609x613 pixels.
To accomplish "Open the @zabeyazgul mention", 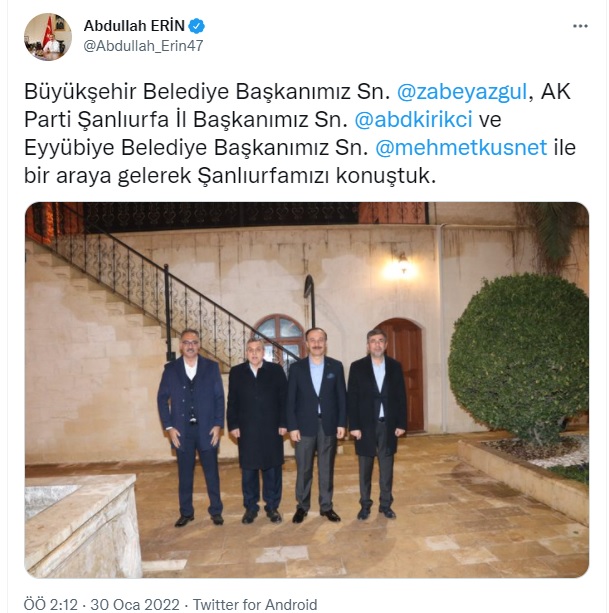I will (462, 92).
